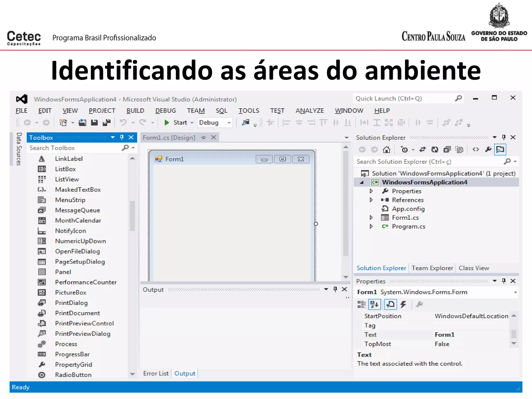Click the Refresh icon in Solution Explorer
The height and width of the screenshot is (399, 532).
(x=435, y=150)
